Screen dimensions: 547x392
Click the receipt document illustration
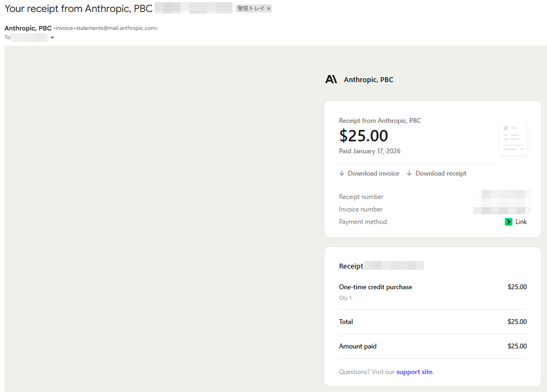pos(513,139)
